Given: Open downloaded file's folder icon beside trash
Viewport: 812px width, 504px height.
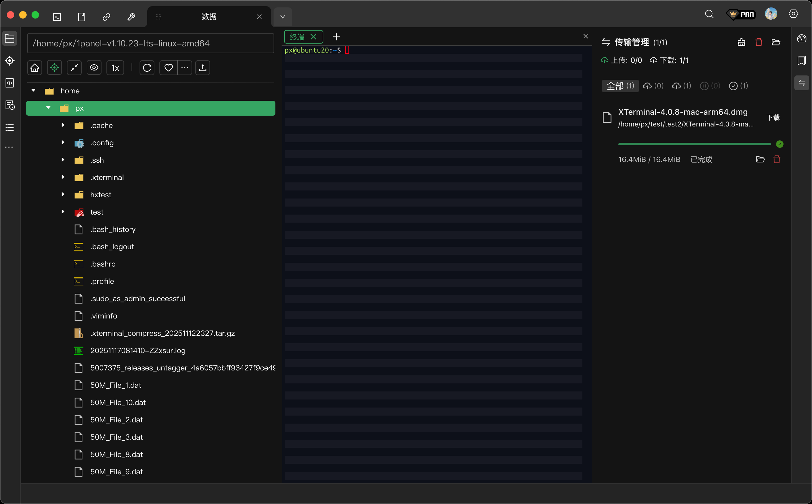Looking at the screenshot, I should click(760, 159).
